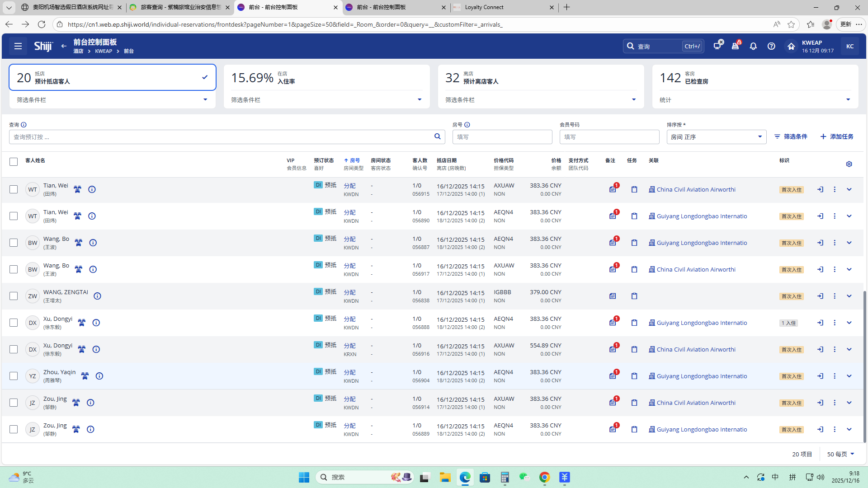
Task: Open China Civil Aviation link for Zou, Jing
Action: (696, 403)
